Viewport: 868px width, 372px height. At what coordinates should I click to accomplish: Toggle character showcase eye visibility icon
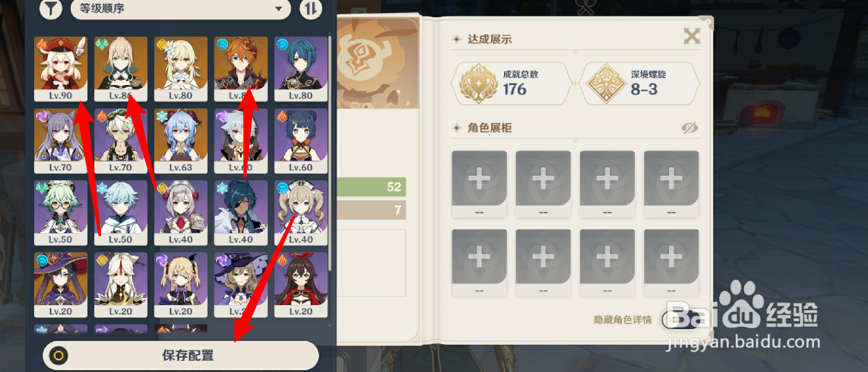pos(689,128)
